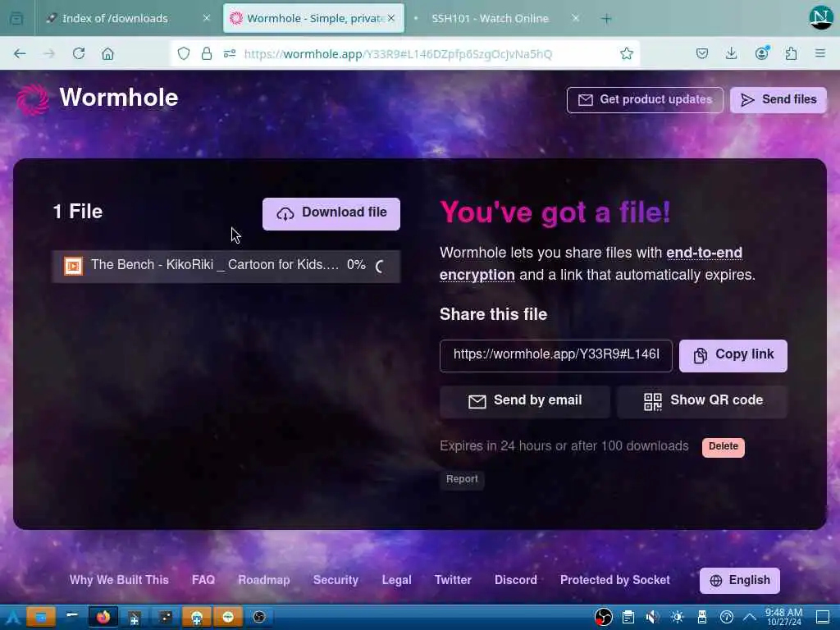Viewport: 840px width, 630px height.
Task: Switch to Index of /downloads tab
Action: coord(115,18)
